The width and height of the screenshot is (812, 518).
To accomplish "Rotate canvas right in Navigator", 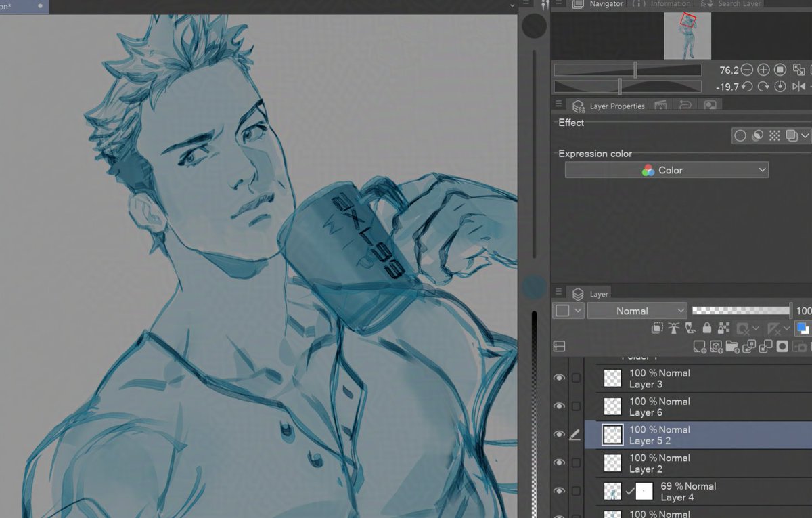I will [x=763, y=87].
